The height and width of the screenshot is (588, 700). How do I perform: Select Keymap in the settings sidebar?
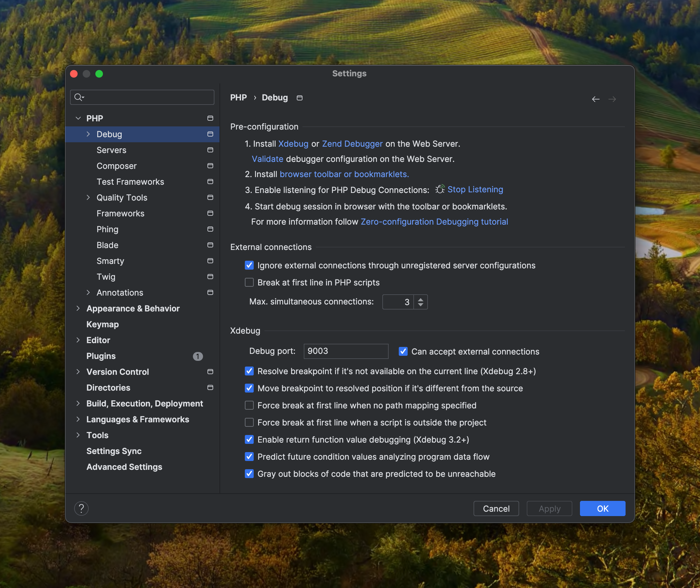point(102,324)
